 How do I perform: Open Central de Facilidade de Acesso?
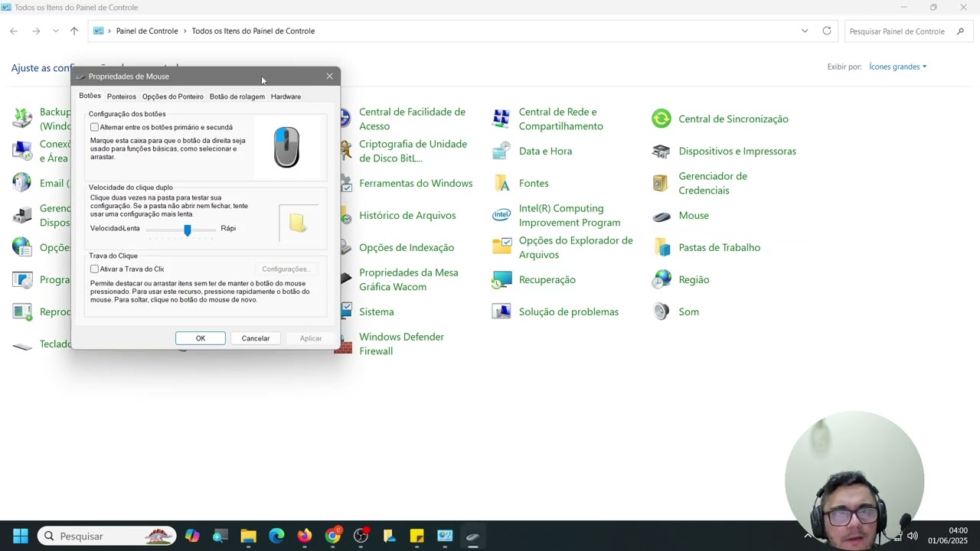point(412,119)
